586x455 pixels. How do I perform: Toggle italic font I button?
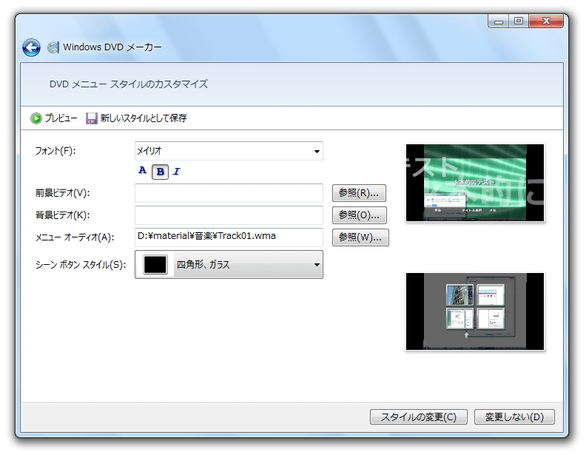[177, 171]
